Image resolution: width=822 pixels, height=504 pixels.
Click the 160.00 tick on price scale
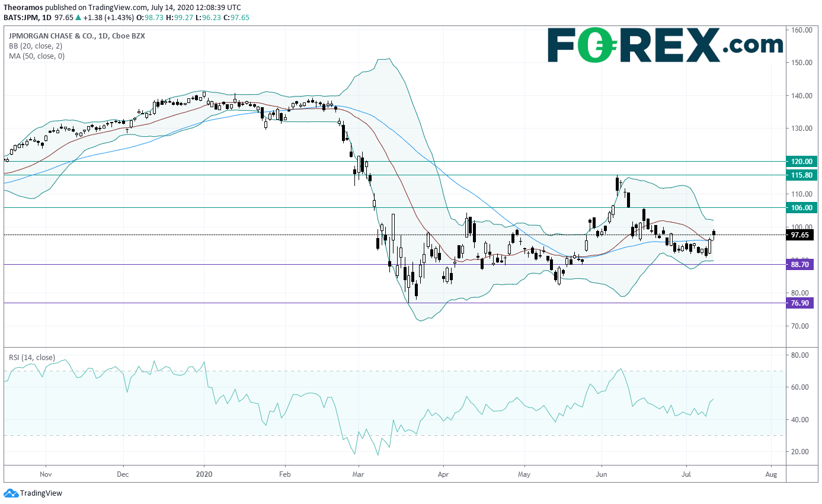[802, 30]
